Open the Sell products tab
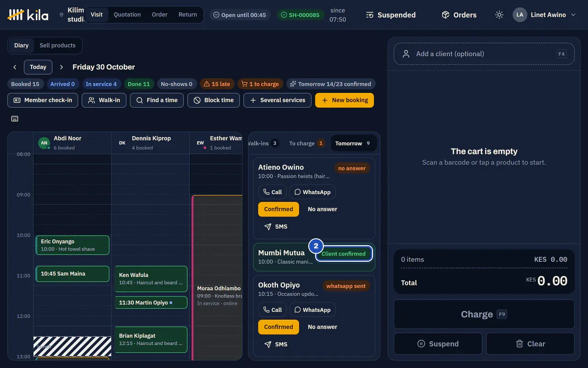The height and width of the screenshot is (368, 588). coord(57,46)
